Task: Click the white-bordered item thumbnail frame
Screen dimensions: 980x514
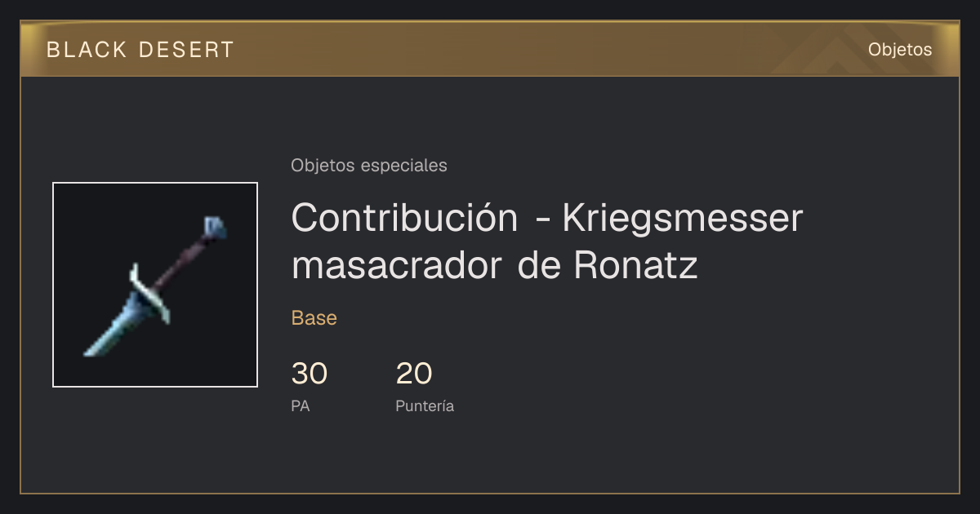Action: point(155,285)
